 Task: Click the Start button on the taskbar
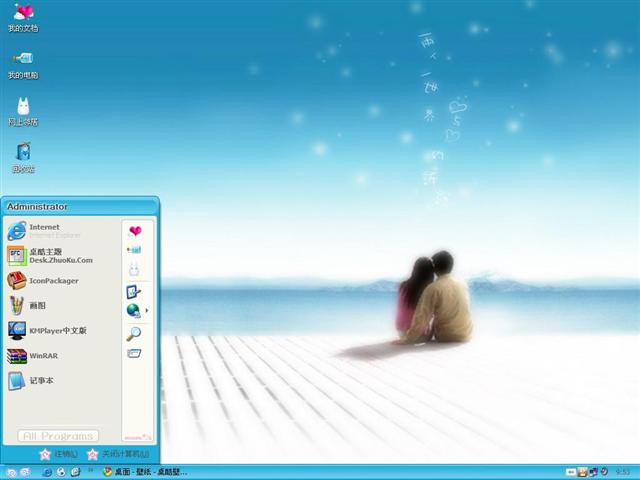[18, 472]
